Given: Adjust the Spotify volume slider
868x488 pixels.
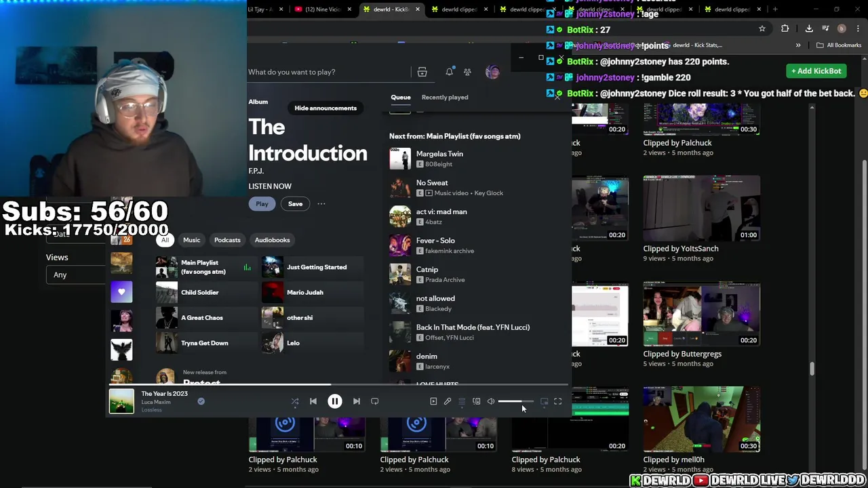Looking at the screenshot, I should pos(515,401).
